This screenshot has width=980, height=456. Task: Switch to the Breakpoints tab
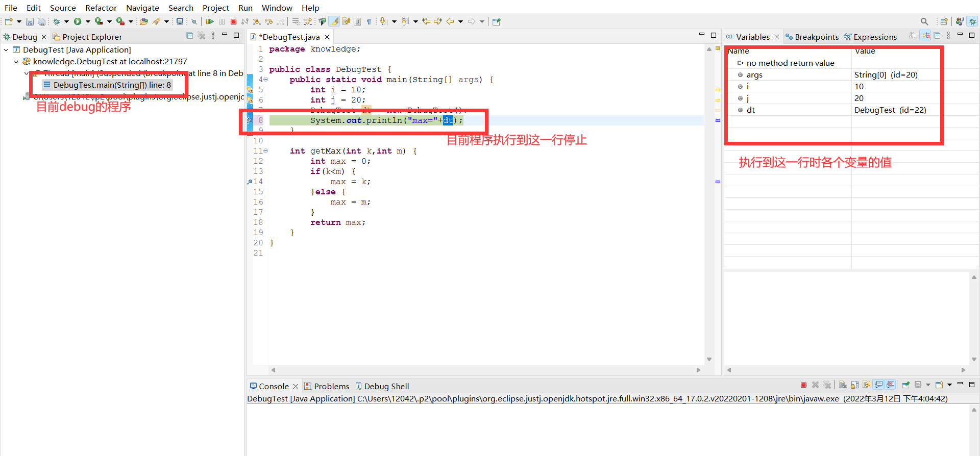point(812,37)
